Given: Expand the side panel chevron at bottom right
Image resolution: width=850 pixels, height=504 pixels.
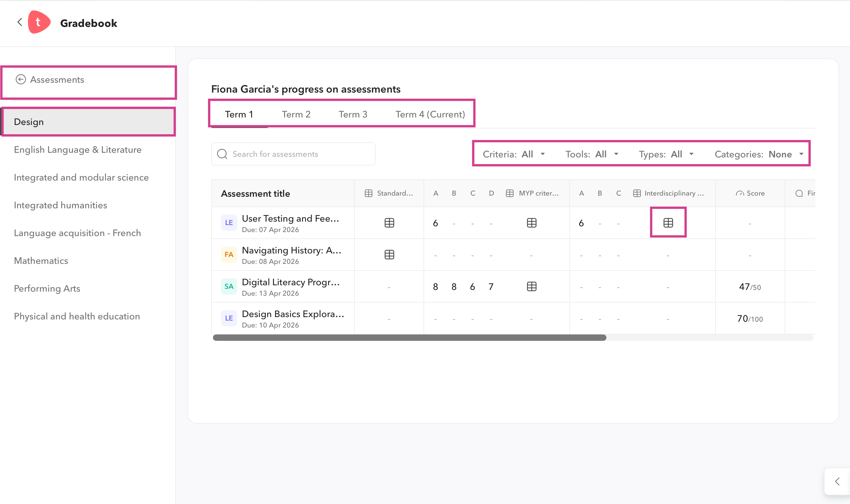Looking at the screenshot, I should (837, 481).
